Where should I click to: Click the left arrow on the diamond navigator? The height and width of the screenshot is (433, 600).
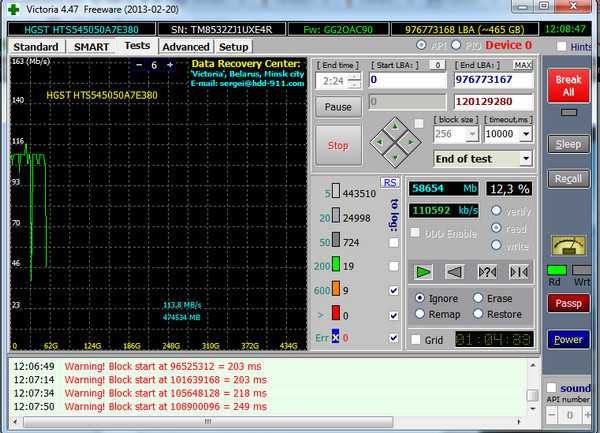tap(380, 142)
